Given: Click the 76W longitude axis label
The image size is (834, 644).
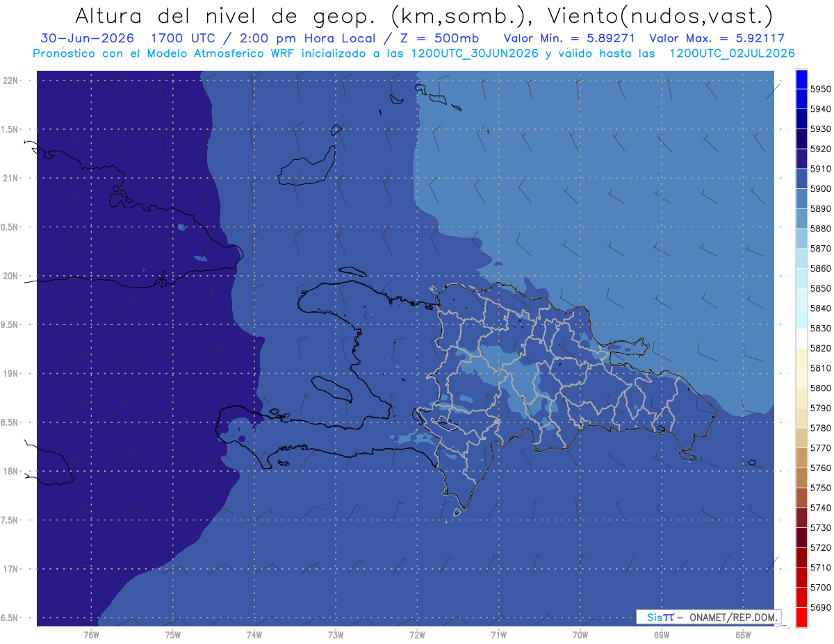Looking at the screenshot, I should (92, 635).
